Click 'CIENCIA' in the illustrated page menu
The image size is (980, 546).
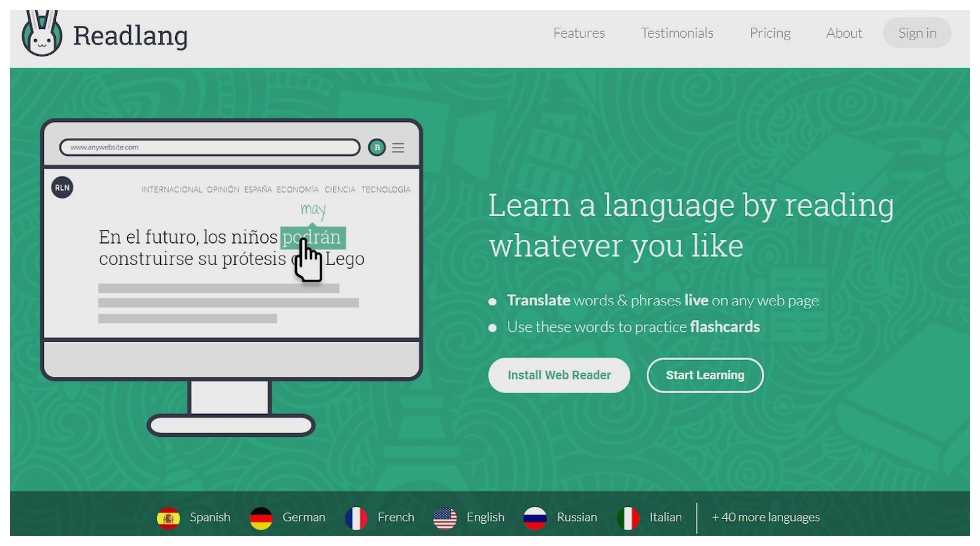tap(340, 190)
